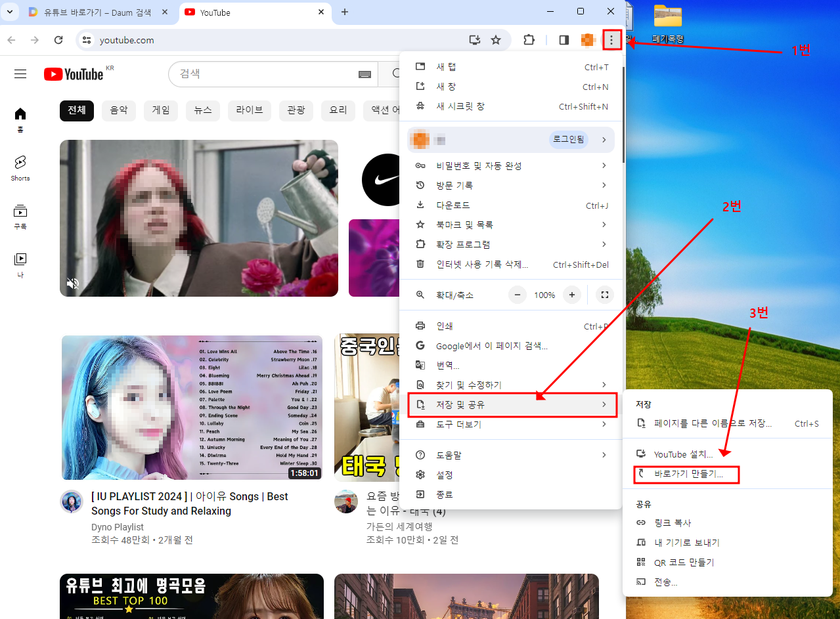Select YouTube 설치 in the submenu
Viewport: 840px width, 619px height.
tap(728, 454)
